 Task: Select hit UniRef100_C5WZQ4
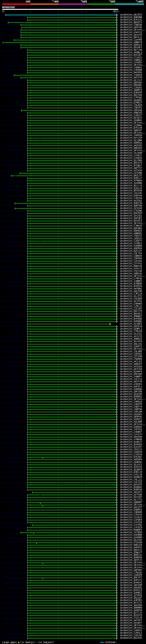(131, 25)
